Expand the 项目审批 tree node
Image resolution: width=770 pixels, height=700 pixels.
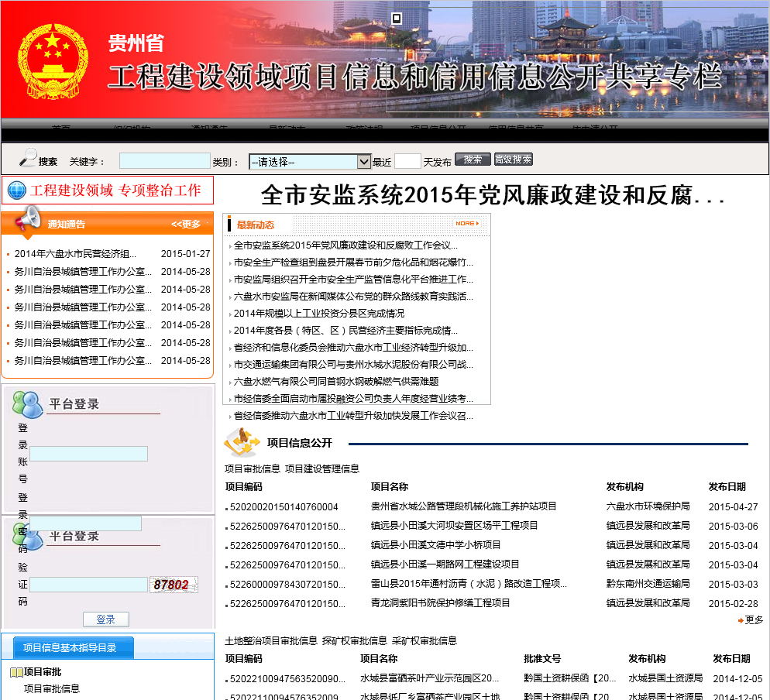(x=43, y=672)
